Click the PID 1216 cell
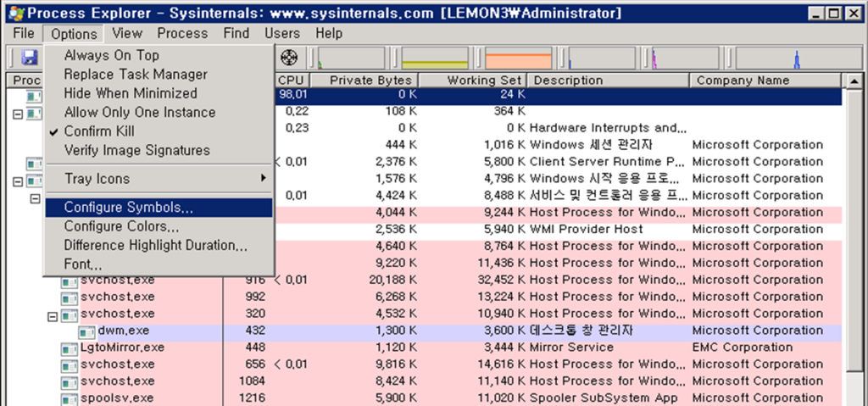Image resolution: width=868 pixels, height=406 pixels. (x=253, y=398)
